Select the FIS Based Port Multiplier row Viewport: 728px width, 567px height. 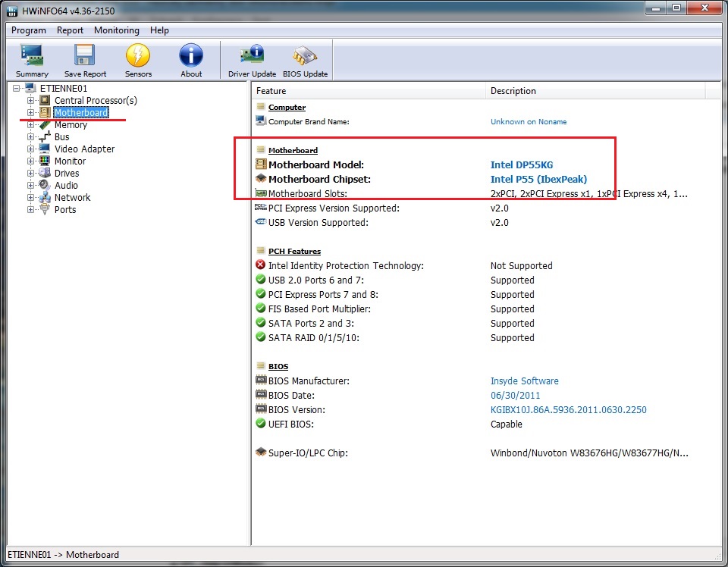(x=394, y=309)
